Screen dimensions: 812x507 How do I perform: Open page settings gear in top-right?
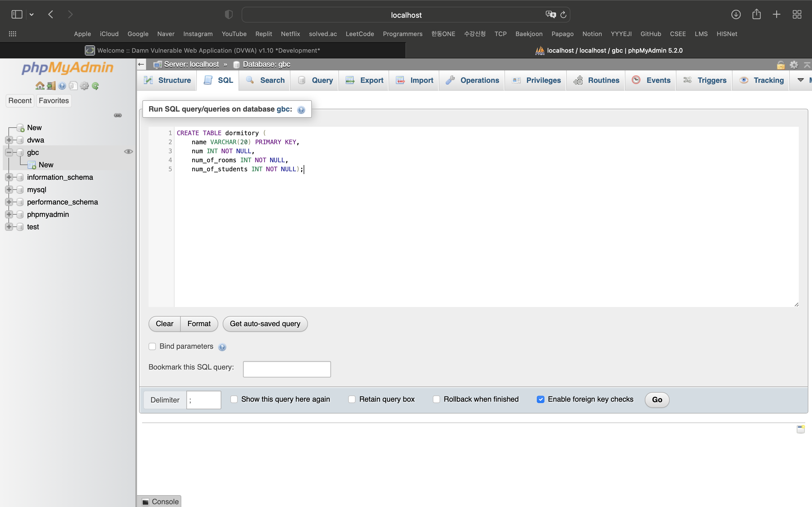click(794, 65)
